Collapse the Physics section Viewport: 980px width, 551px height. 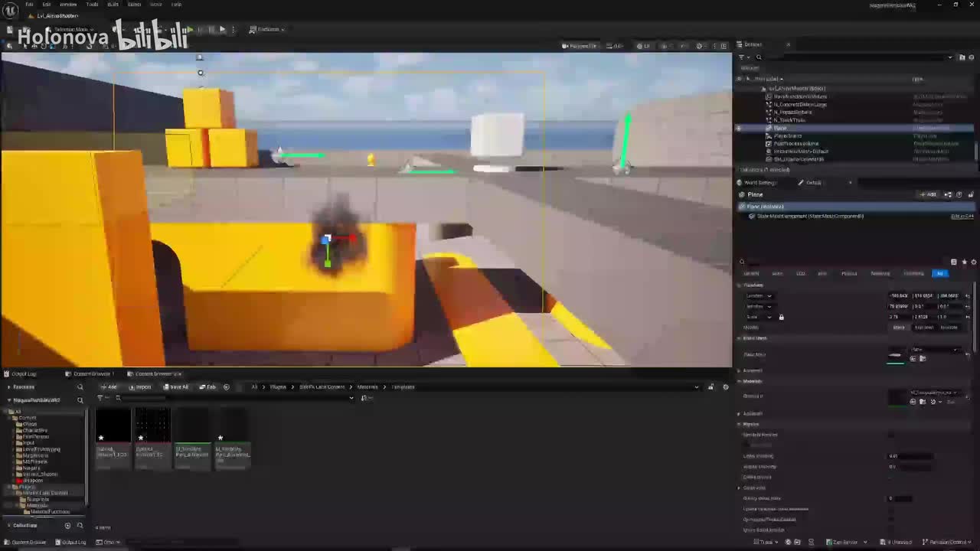point(740,424)
